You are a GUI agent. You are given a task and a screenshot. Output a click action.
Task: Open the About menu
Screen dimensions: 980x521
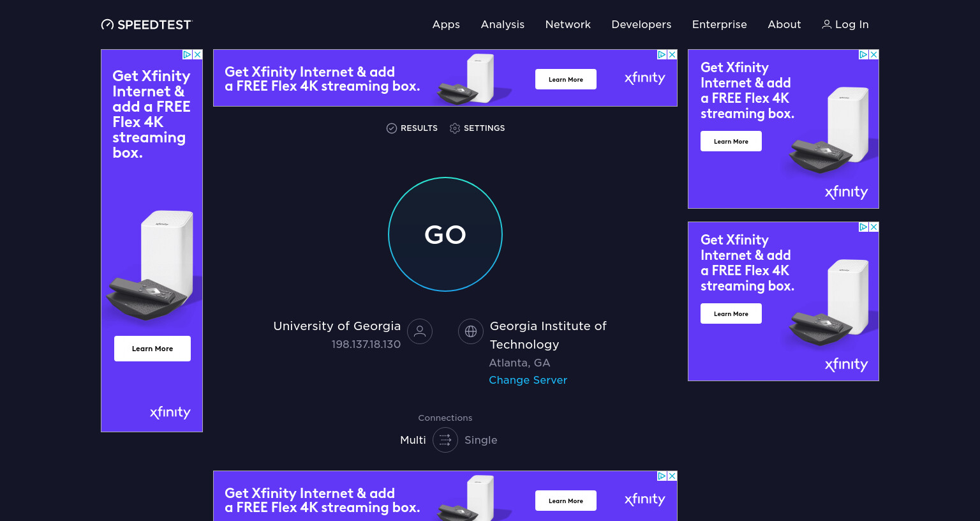click(784, 24)
